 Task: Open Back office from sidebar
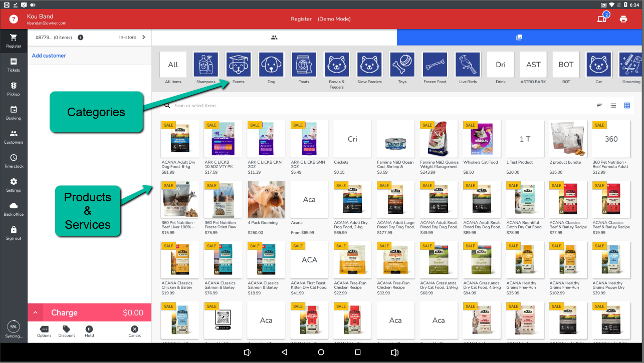coord(14,209)
